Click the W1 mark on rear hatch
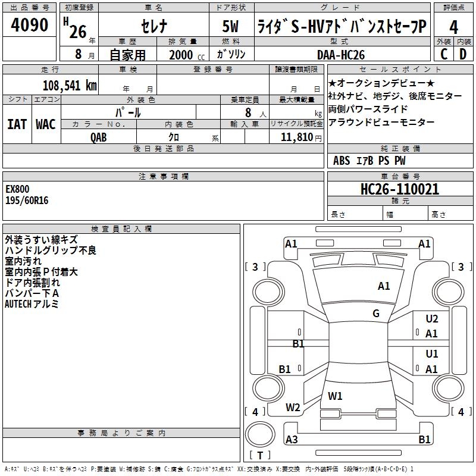The width and height of the screenshot is (476, 476). 335,396
